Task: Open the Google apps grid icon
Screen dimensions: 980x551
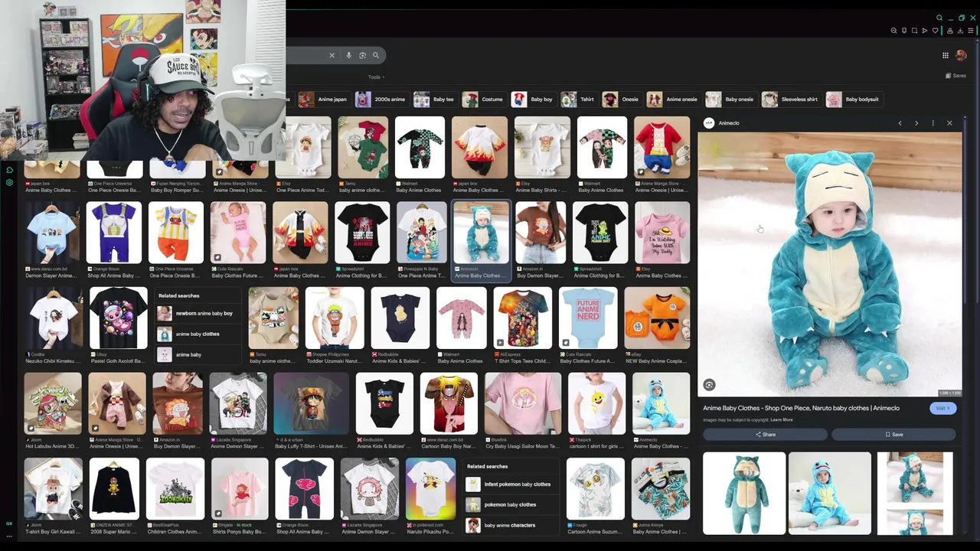Action: (x=946, y=55)
